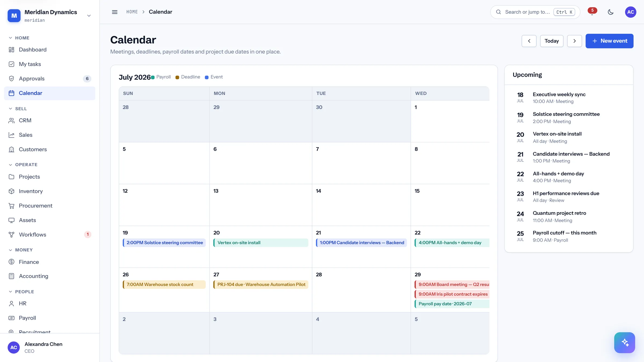The height and width of the screenshot is (362, 644).
Task: Open notifications bell with 5 badge
Action: coord(592,12)
